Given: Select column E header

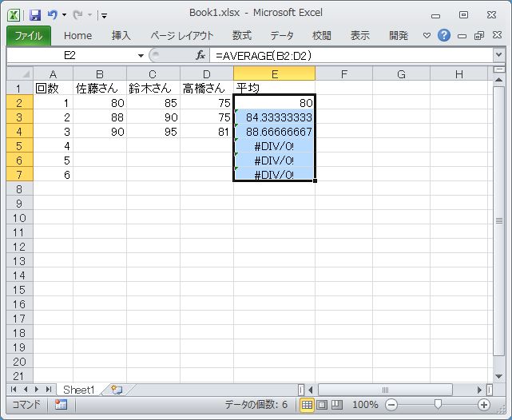Looking at the screenshot, I should 274,74.
